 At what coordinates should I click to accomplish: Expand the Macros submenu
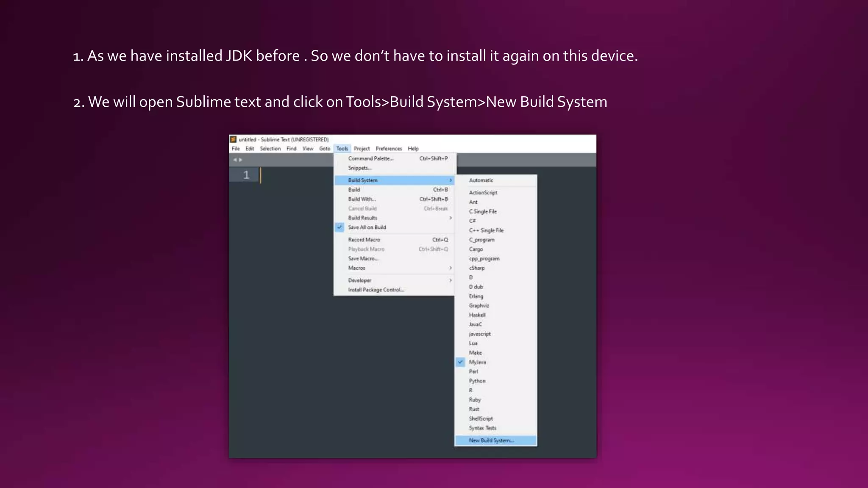(x=395, y=268)
